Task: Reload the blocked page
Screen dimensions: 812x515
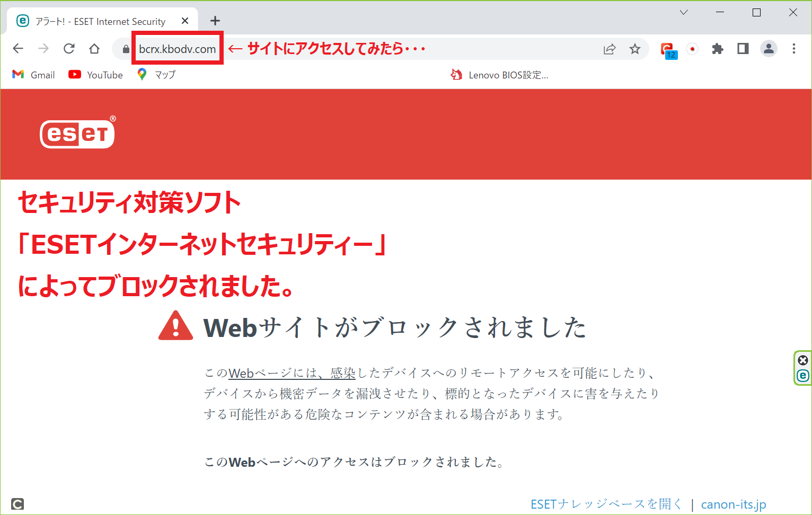Action: 69,49
